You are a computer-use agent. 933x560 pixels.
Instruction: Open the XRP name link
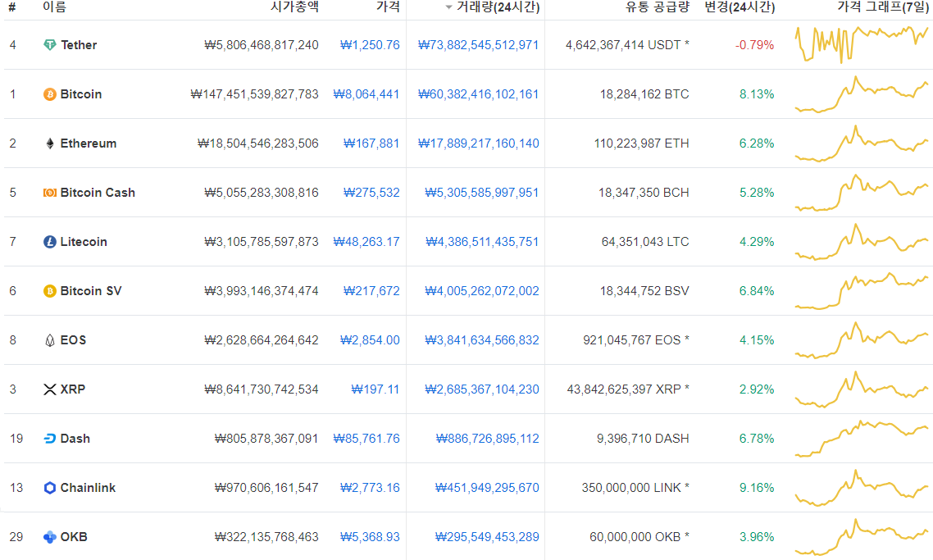[73, 389]
